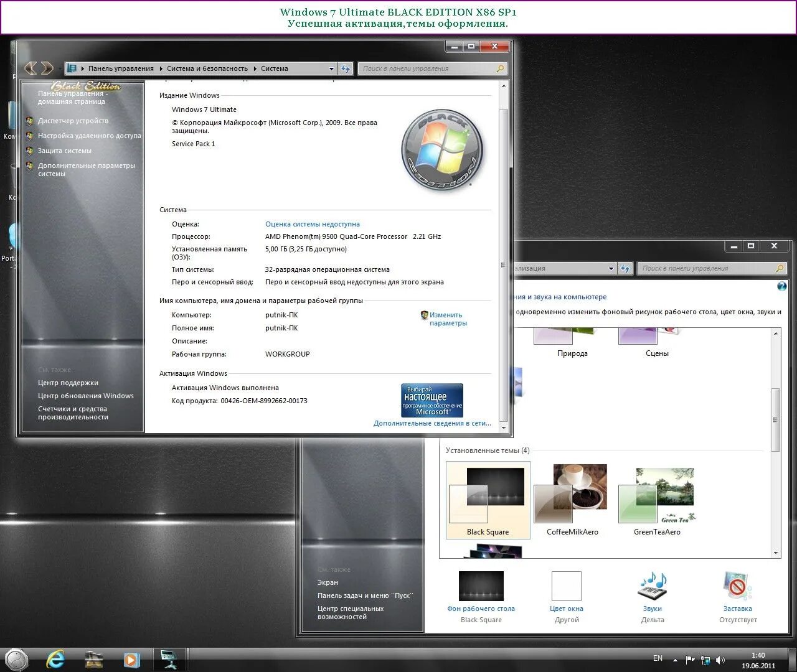Open Дополнительные параметры системы
Viewport: 797px width, 672px height.
pyautogui.click(x=86, y=169)
